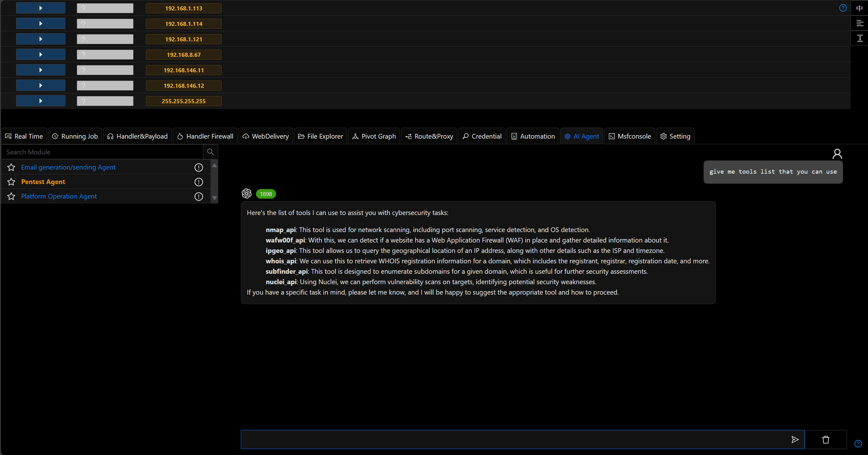Open the Real Time tab

tap(24, 136)
